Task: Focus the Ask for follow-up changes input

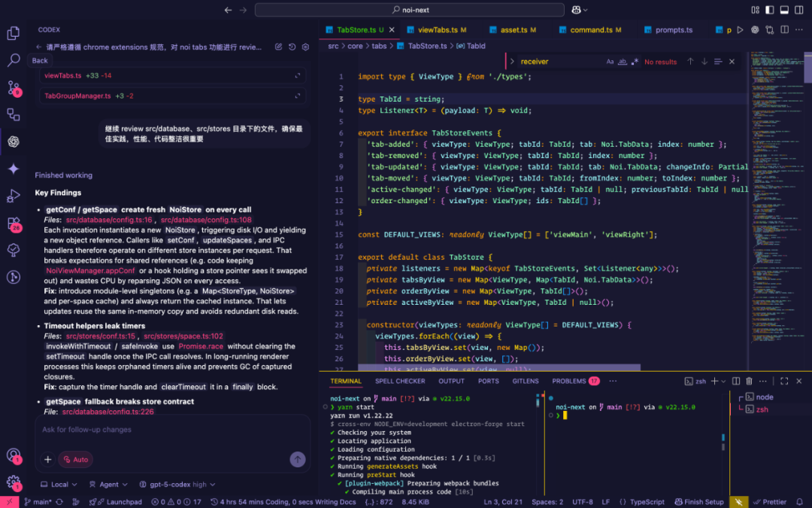Action: click(172, 430)
